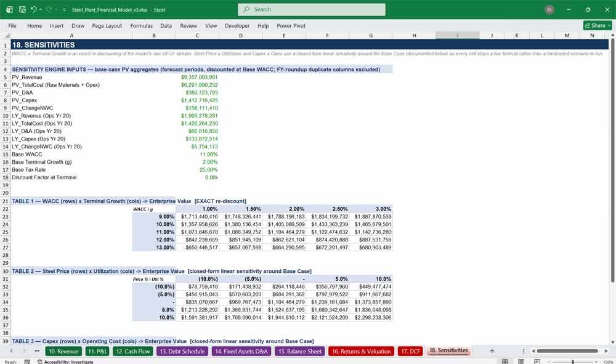This screenshot has height=364, width=616.
Task: Click the macro recording status bar icon
Action: pos(27,362)
